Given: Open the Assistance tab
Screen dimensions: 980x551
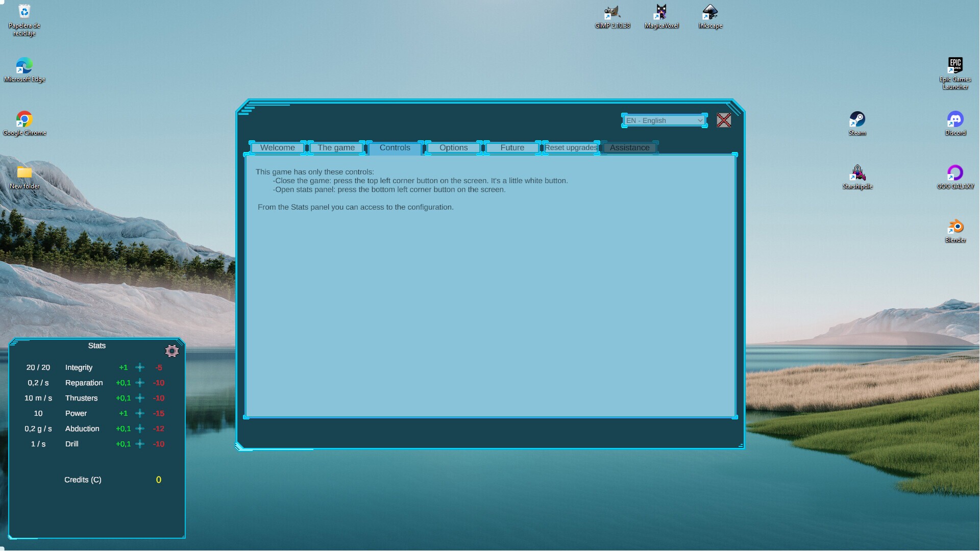Looking at the screenshot, I should 629,147.
